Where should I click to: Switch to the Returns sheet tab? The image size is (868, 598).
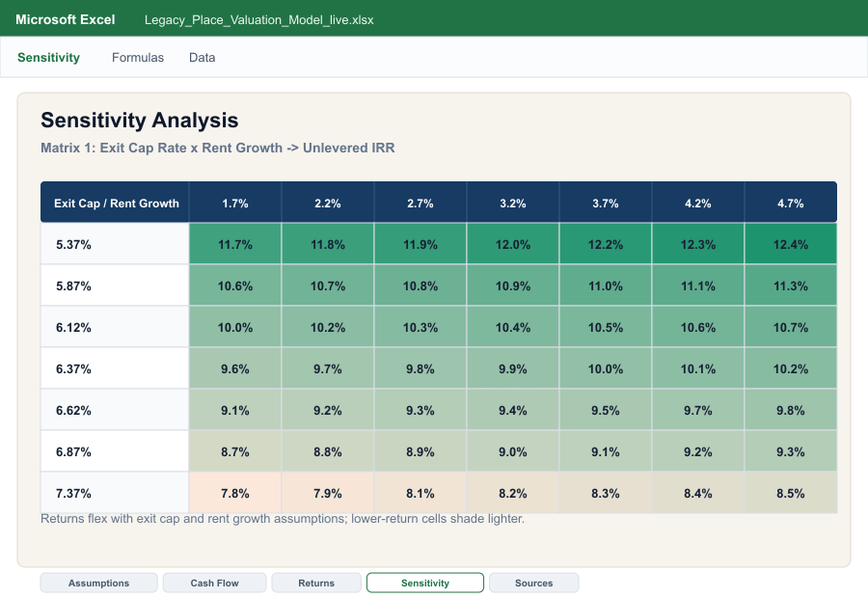point(316,583)
